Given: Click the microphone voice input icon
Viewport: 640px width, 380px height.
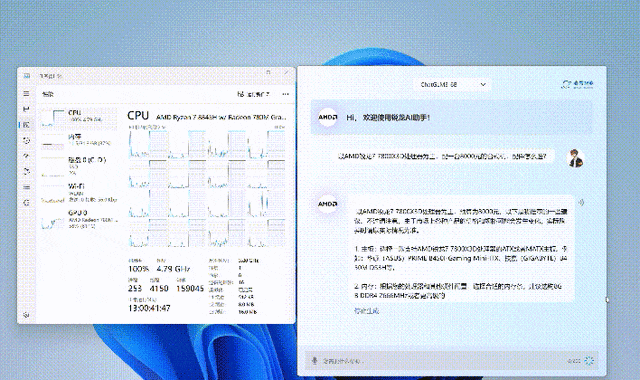Looking at the screenshot, I should (x=314, y=361).
